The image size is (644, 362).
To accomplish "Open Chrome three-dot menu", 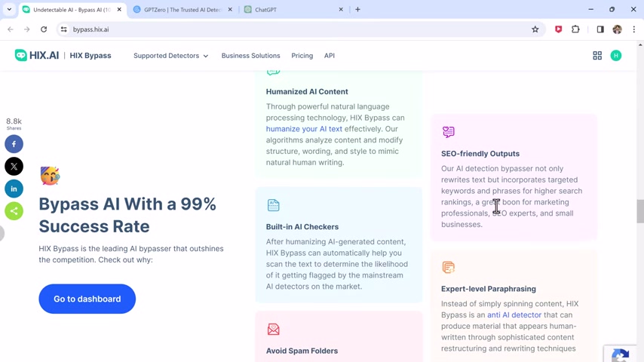I will click(633, 29).
